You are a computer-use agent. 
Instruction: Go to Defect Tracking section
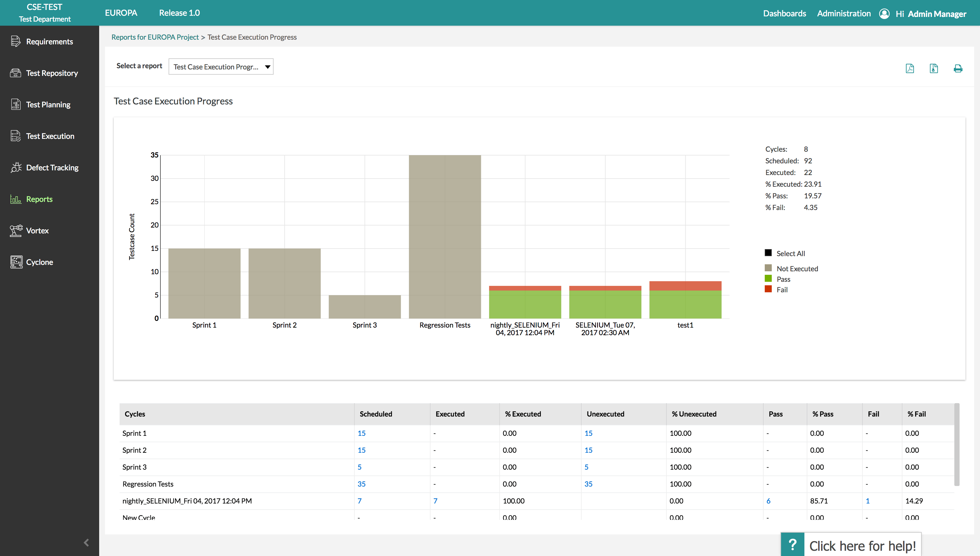tap(52, 168)
